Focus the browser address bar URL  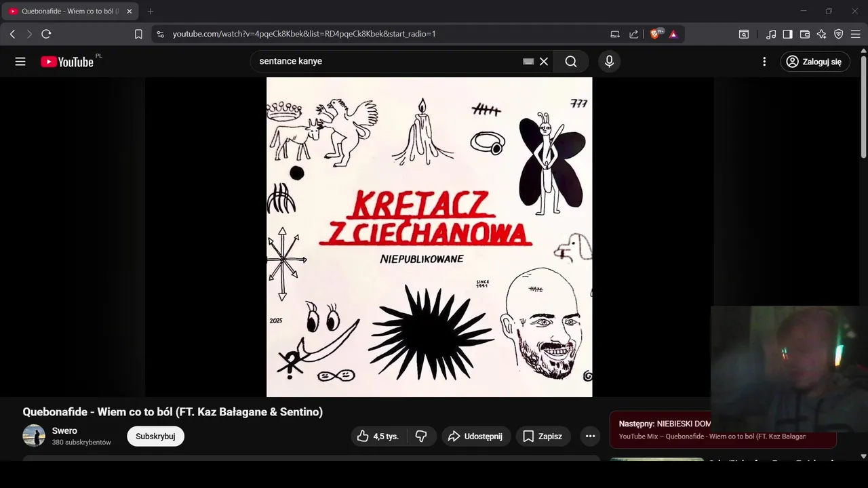point(304,34)
